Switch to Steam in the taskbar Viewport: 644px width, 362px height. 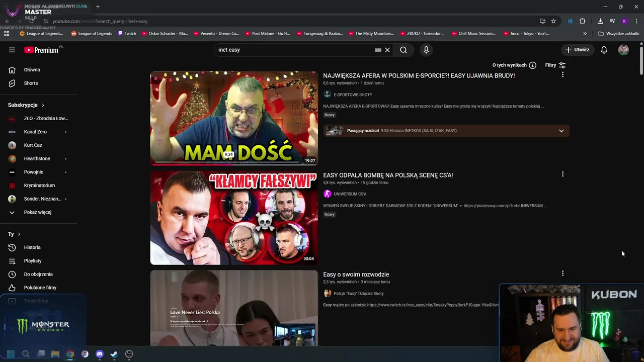pos(114,354)
